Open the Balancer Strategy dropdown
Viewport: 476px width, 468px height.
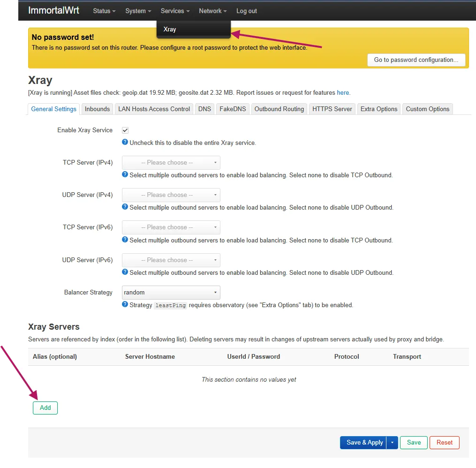tap(171, 293)
